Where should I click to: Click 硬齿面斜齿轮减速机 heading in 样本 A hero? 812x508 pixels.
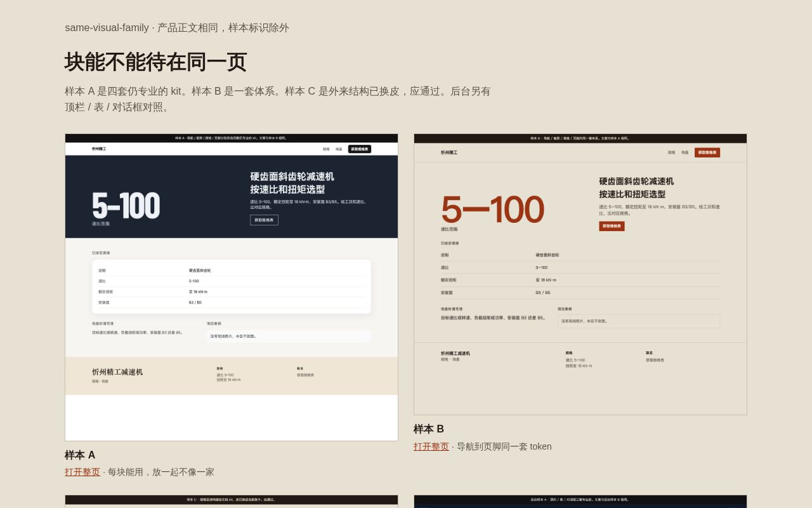pyautogui.click(x=292, y=177)
